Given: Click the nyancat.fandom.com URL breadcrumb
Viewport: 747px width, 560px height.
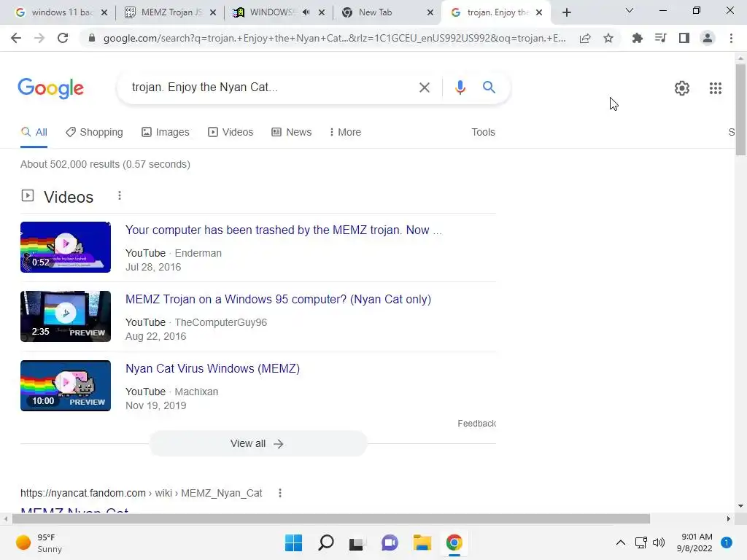Looking at the screenshot, I should (x=141, y=494).
